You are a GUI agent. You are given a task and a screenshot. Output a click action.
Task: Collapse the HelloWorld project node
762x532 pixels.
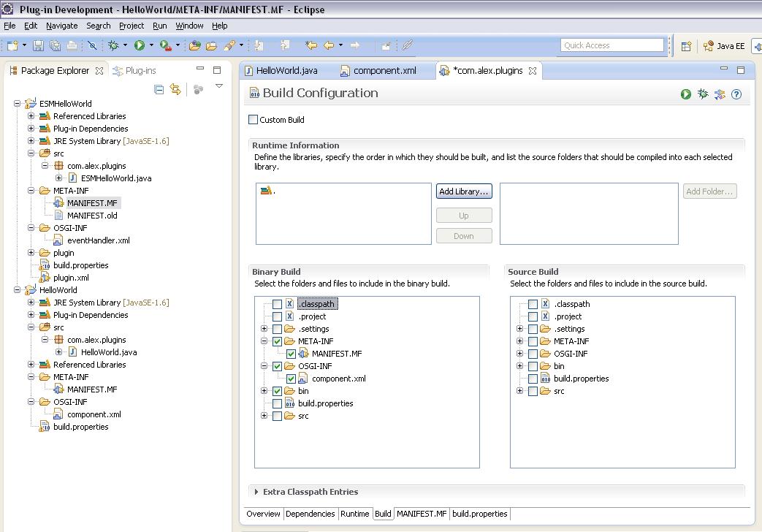pos(17,290)
